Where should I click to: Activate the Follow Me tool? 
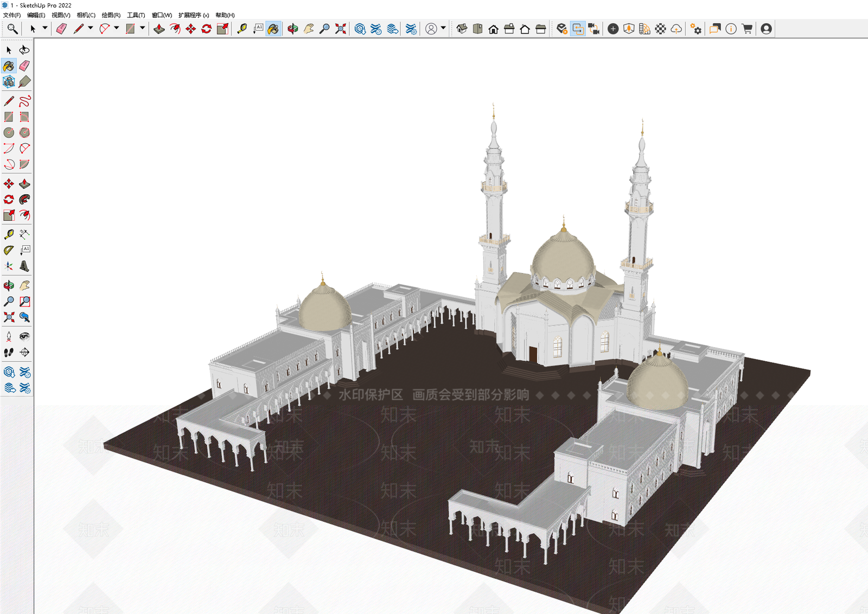pos(24,200)
